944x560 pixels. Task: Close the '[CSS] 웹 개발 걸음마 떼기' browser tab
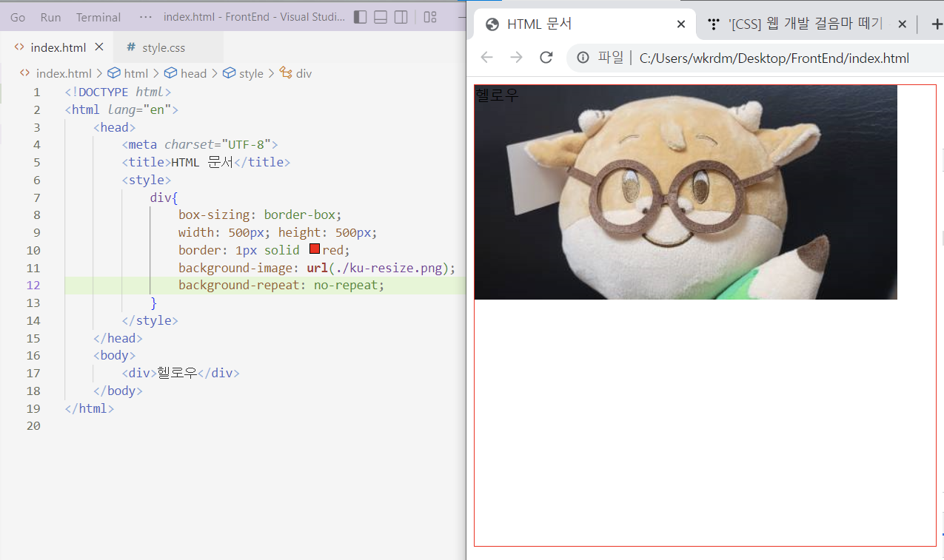tap(902, 24)
